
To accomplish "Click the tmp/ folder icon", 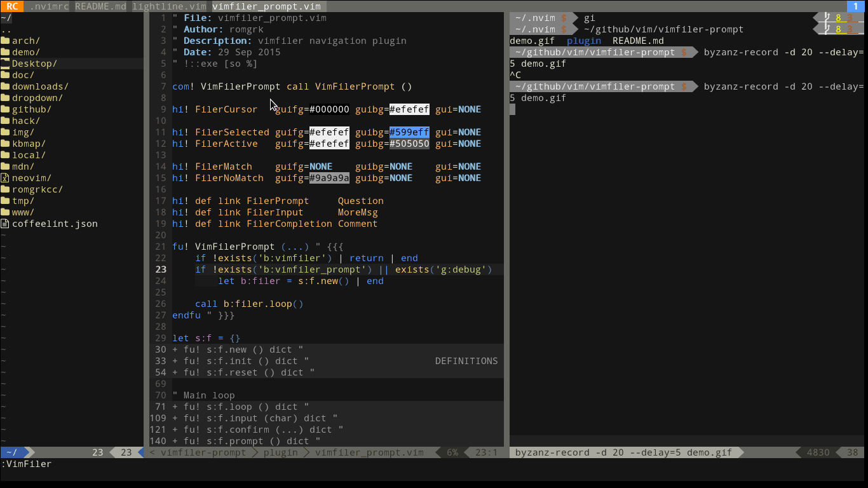I will 5,201.
